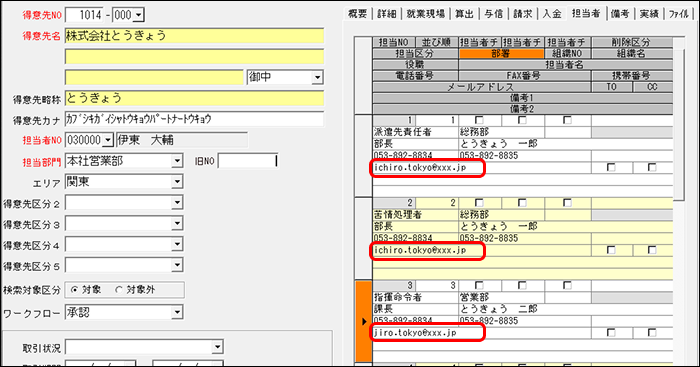Check first 担当者 checkbox in row 2

pos(479,203)
